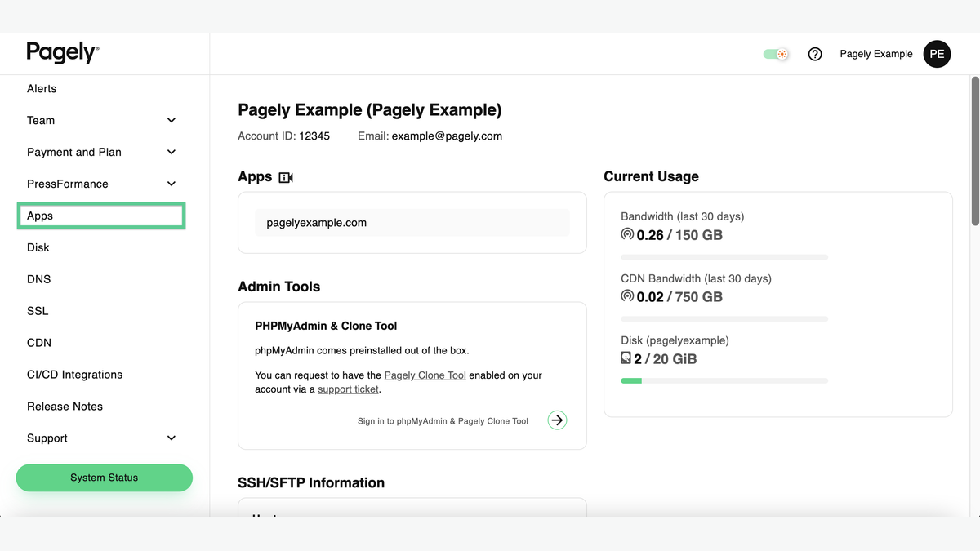The width and height of the screenshot is (980, 551).
Task: Click the CDN Bandwidth gauge icon
Action: pos(627,296)
